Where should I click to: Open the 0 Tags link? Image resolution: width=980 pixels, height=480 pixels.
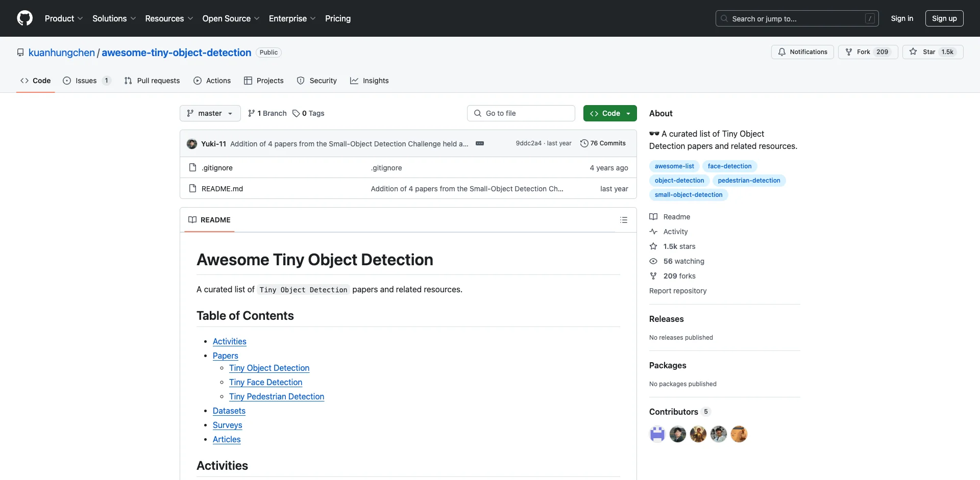point(308,113)
